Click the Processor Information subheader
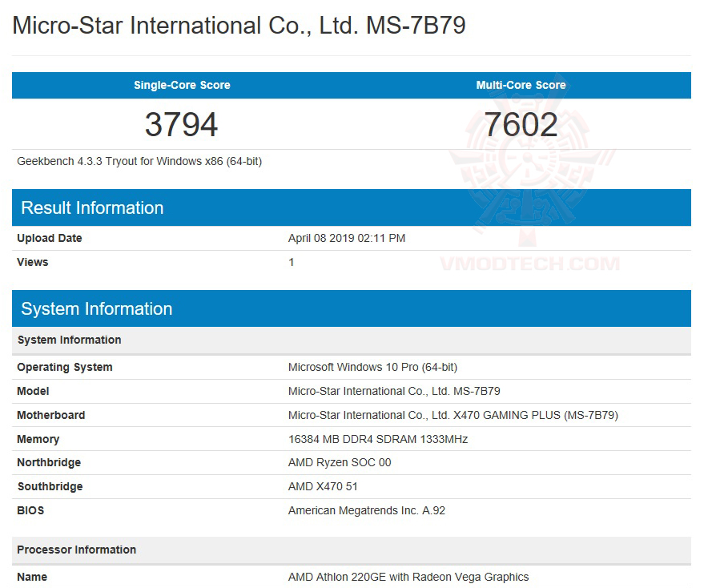708x588 pixels. point(352,550)
